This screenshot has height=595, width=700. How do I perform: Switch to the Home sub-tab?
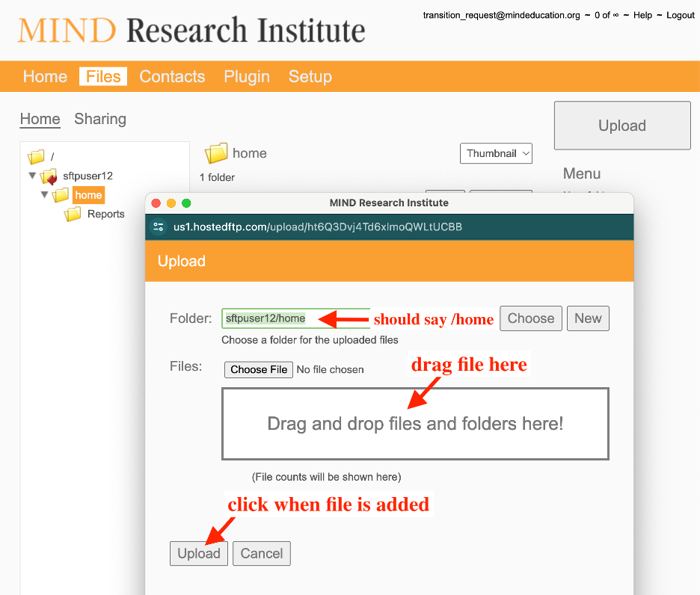pyautogui.click(x=40, y=119)
